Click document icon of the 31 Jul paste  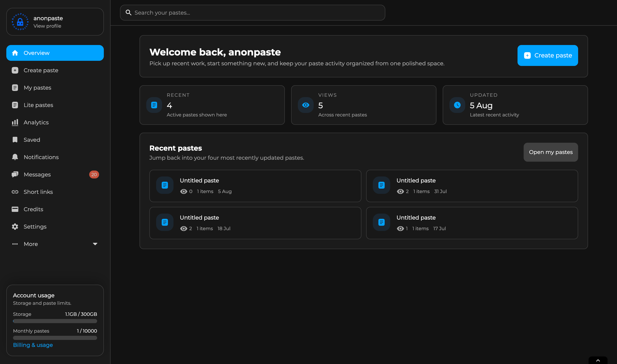381,185
